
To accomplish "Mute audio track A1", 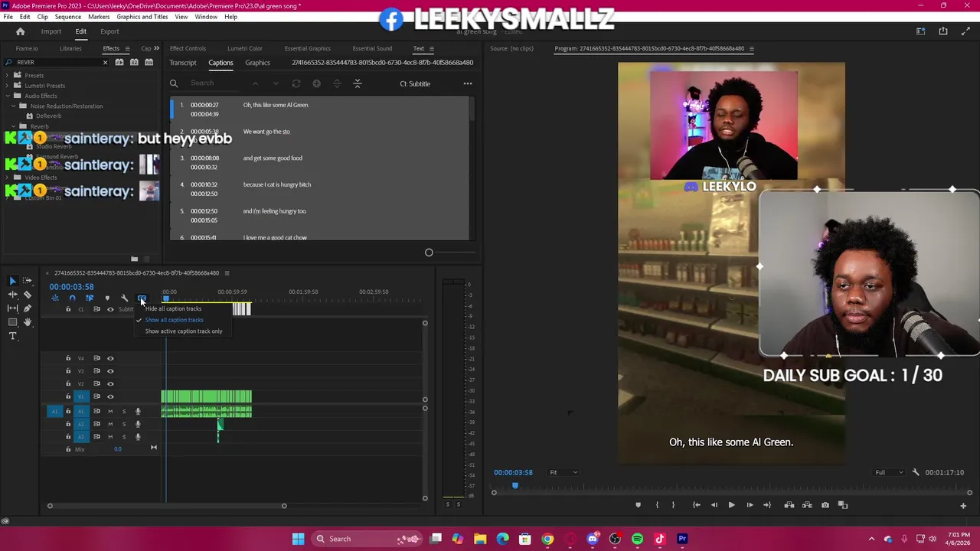I will [110, 411].
